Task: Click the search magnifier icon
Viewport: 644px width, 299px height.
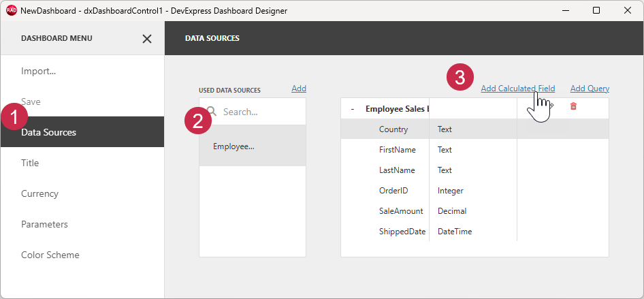Action: (x=212, y=111)
